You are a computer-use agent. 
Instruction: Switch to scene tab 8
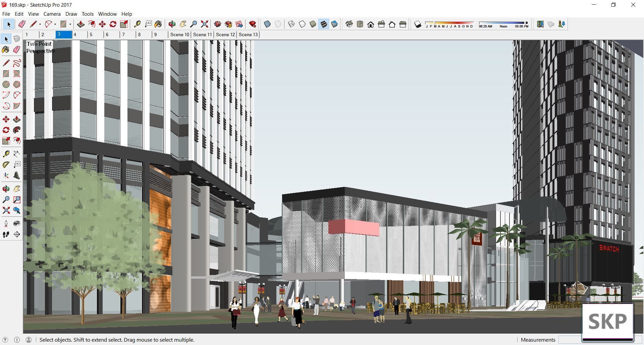[x=144, y=34]
